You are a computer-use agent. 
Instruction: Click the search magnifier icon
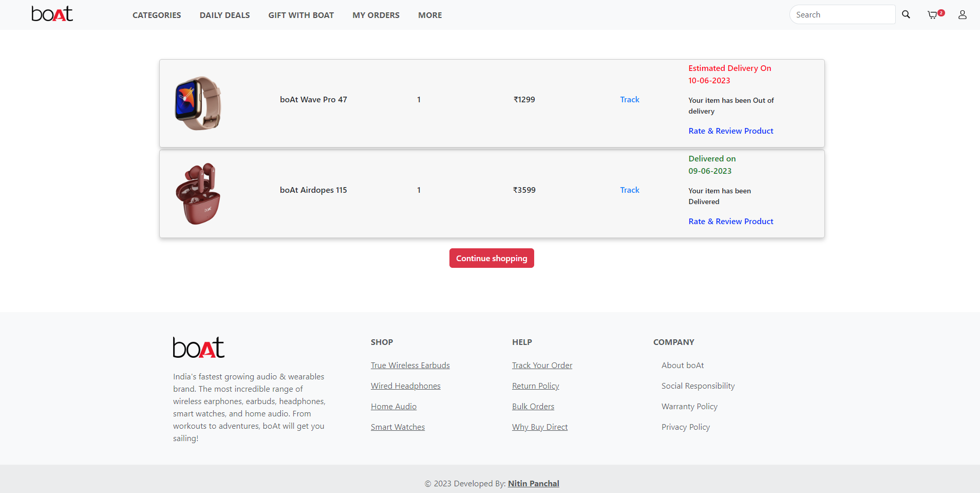tap(906, 15)
